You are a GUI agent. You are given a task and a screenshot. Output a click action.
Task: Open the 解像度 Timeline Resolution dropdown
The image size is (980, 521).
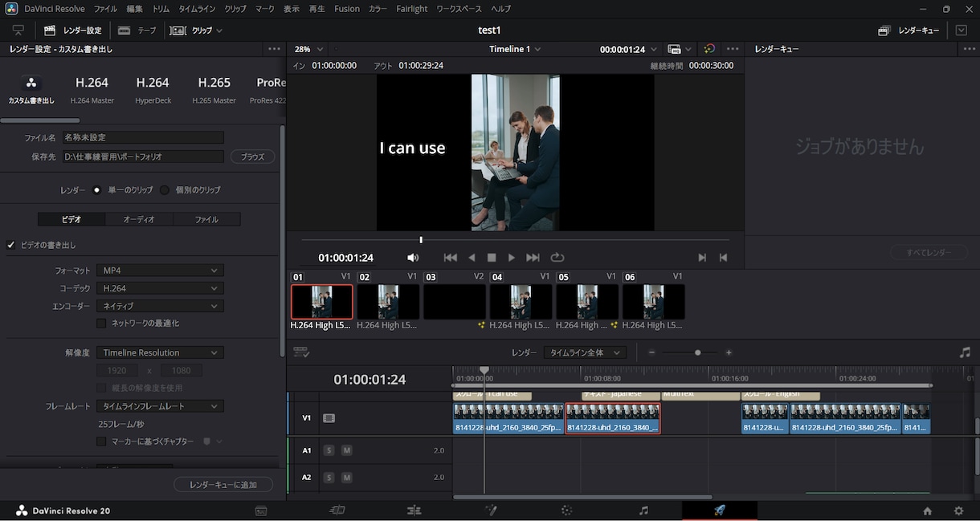tap(160, 352)
